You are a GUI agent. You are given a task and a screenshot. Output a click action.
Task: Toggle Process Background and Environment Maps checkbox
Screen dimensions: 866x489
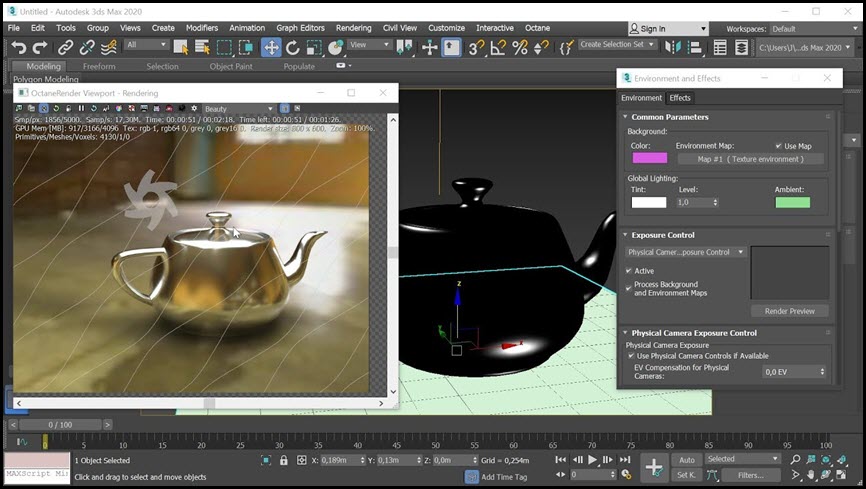coord(629,288)
